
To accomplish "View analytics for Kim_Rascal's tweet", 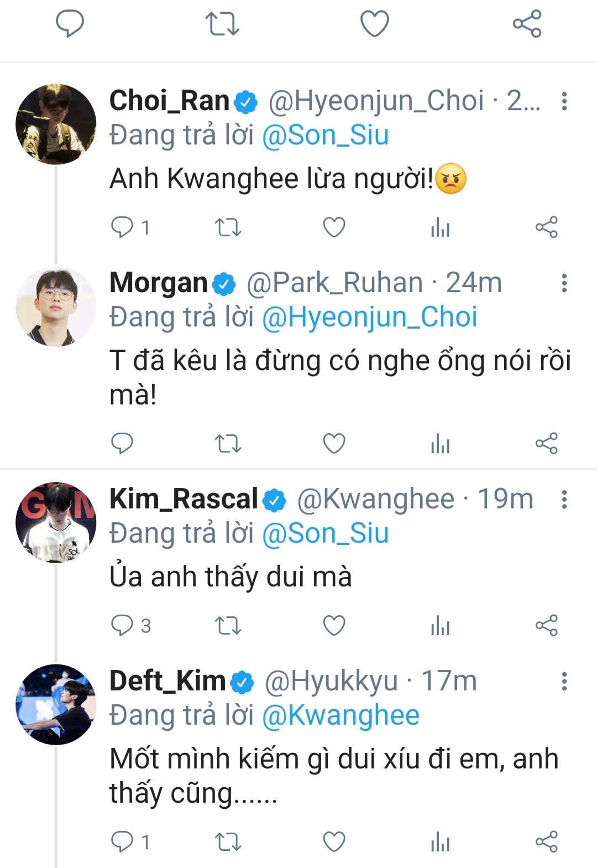I will tap(440, 626).
